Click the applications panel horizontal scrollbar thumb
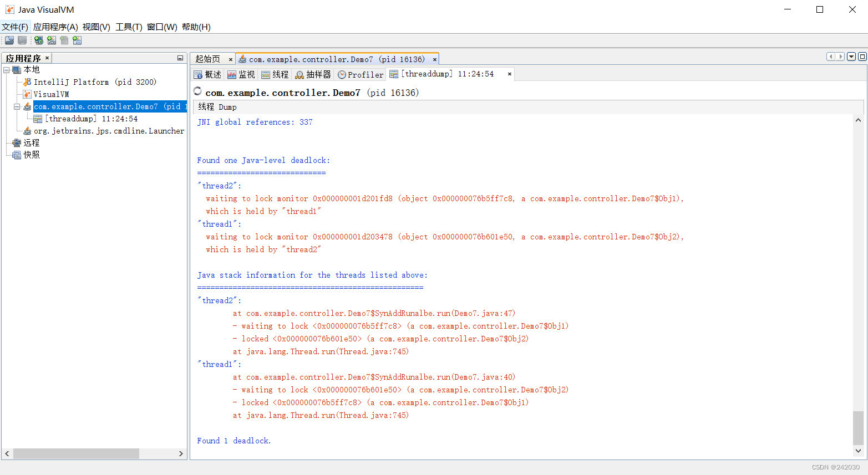868x475 pixels. click(76, 453)
